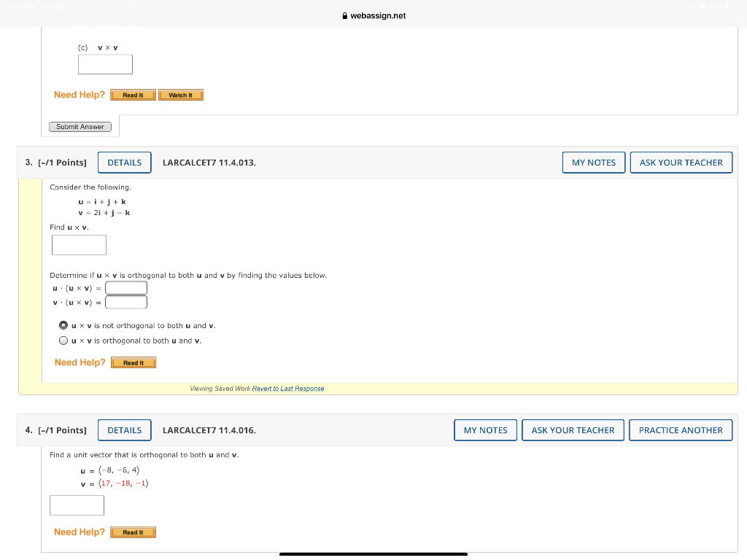Viewport: 747px width, 560px height.
Task: Click ASK YOUR TEACHER for question 3
Action: tap(681, 162)
